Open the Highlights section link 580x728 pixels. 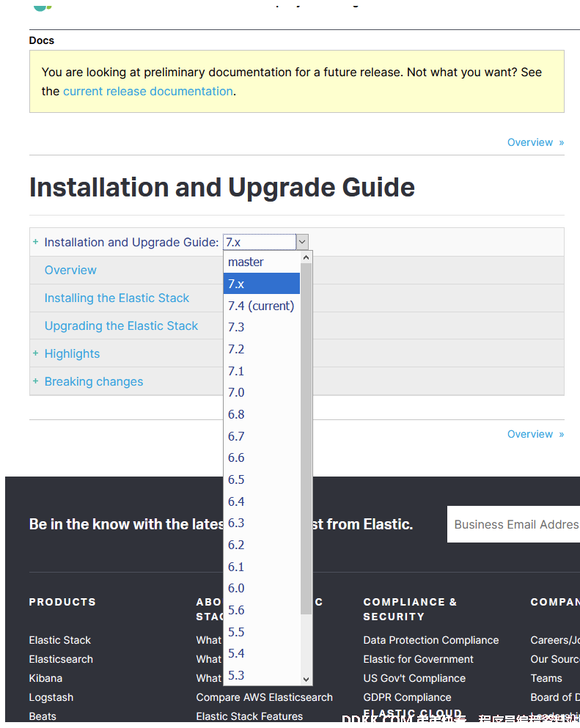click(x=72, y=353)
